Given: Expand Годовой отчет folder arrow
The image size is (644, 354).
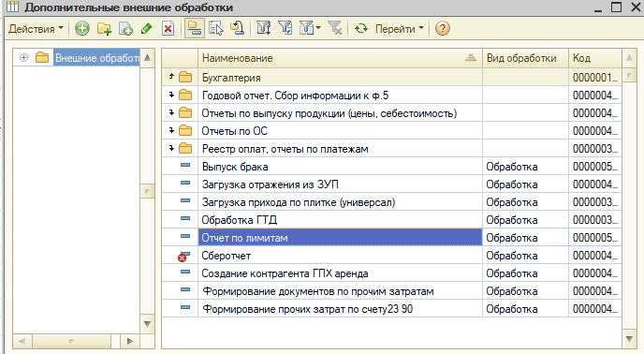Looking at the screenshot, I should (x=171, y=95).
